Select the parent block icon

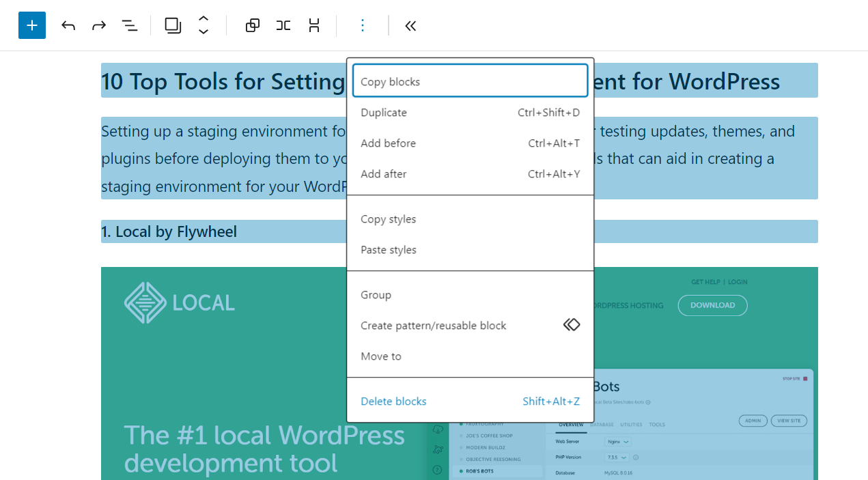pos(173,26)
